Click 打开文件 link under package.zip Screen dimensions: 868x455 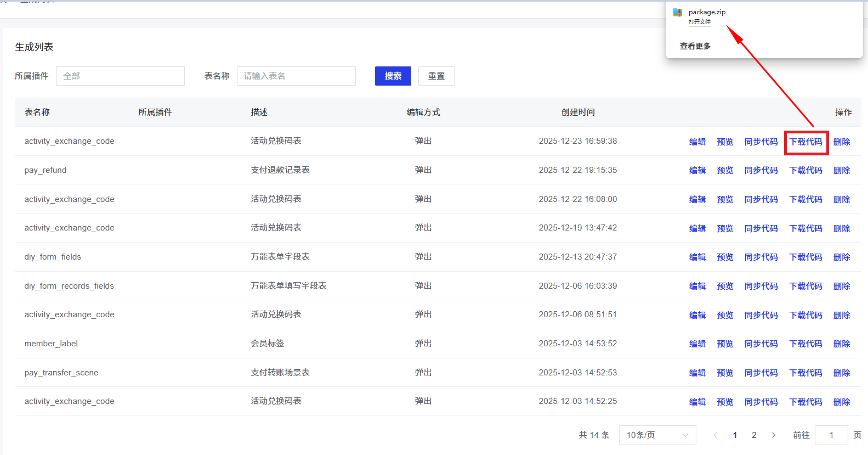click(x=699, y=22)
